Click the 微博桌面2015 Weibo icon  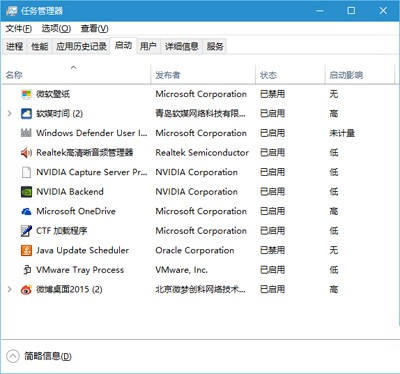(x=26, y=289)
